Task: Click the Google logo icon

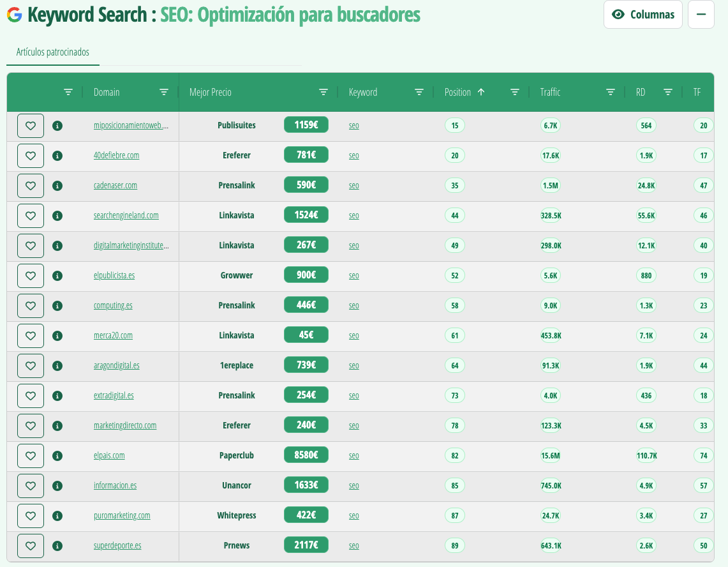Action: tap(15, 15)
